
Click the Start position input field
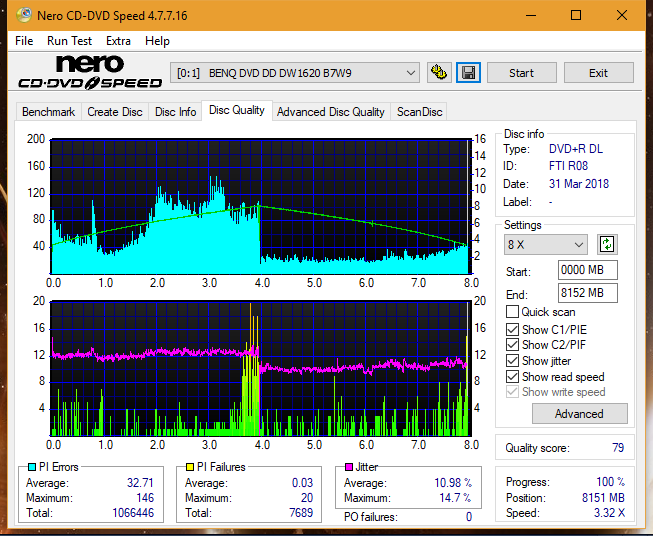(x=587, y=270)
